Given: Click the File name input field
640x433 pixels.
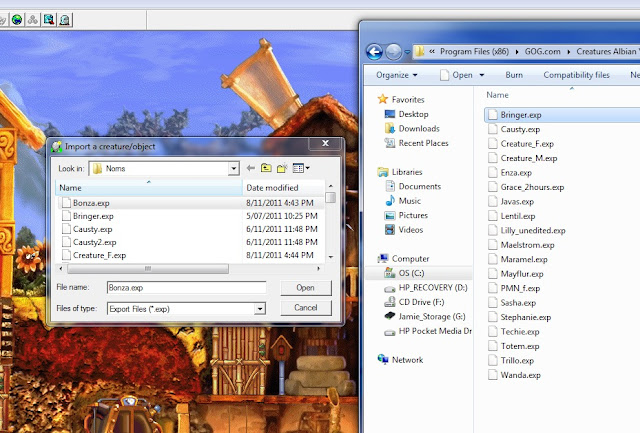Looking at the screenshot, I should (x=187, y=288).
